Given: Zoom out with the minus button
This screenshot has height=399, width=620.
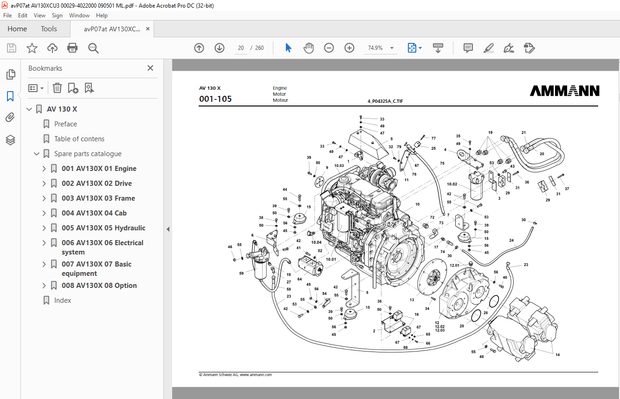Looking at the screenshot, I should [x=329, y=48].
